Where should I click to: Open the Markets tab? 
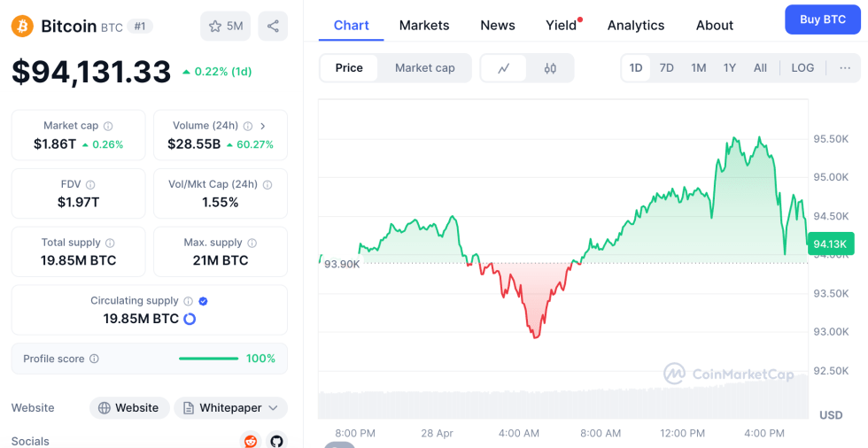pyautogui.click(x=424, y=26)
